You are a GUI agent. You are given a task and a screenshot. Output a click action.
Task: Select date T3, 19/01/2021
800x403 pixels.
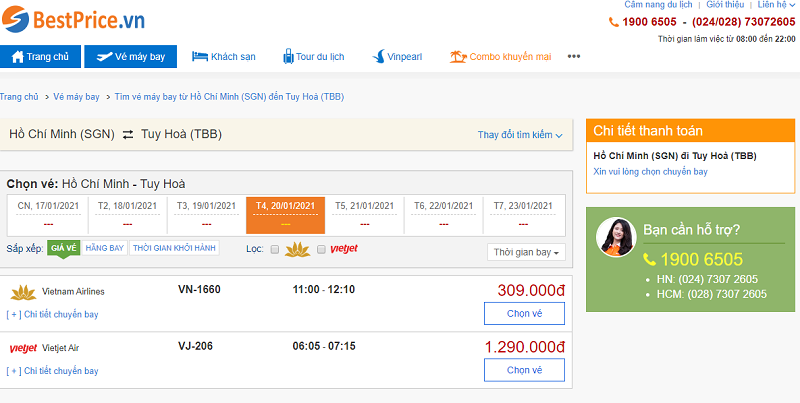pyautogui.click(x=207, y=215)
